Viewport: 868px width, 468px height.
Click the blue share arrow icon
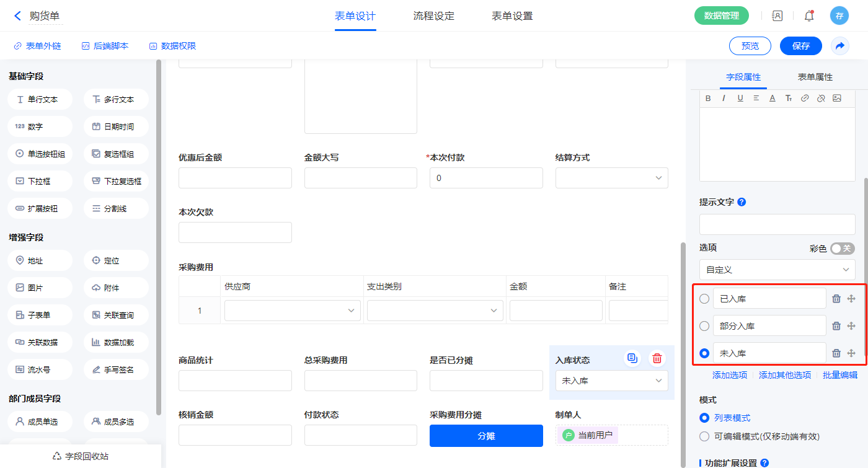[x=840, y=46]
